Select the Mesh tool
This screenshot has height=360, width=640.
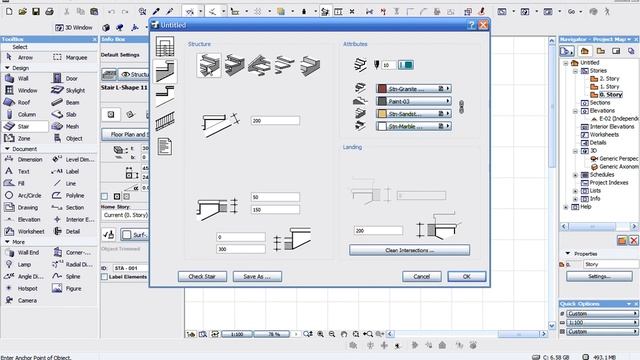pyautogui.click(x=71, y=127)
